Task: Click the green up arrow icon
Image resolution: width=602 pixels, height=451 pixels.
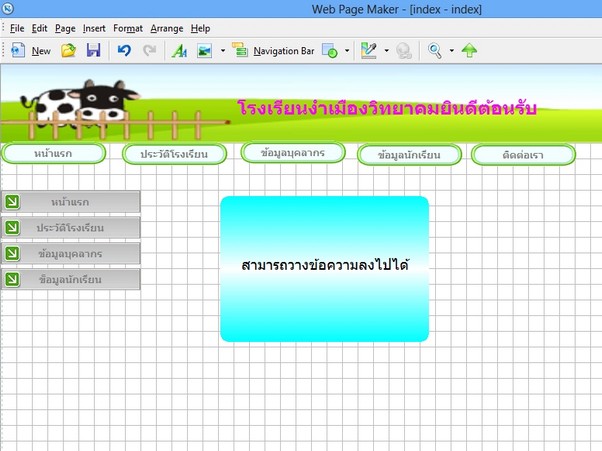Action: pyautogui.click(x=469, y=50)
